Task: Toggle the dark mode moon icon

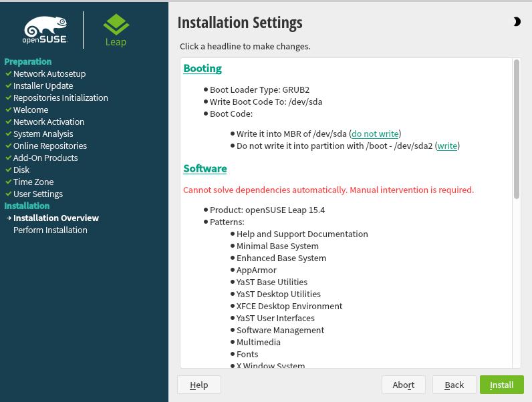Action: [x=517, y=22]
